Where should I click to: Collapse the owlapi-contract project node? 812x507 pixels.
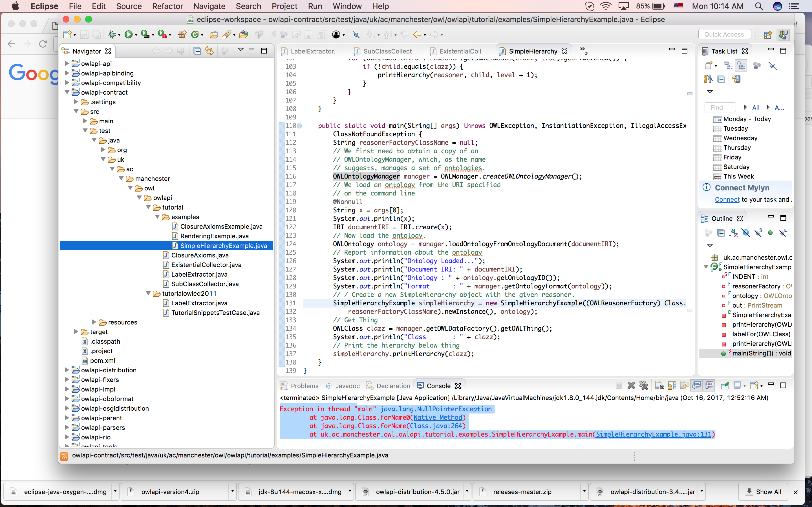coord(67,92)
